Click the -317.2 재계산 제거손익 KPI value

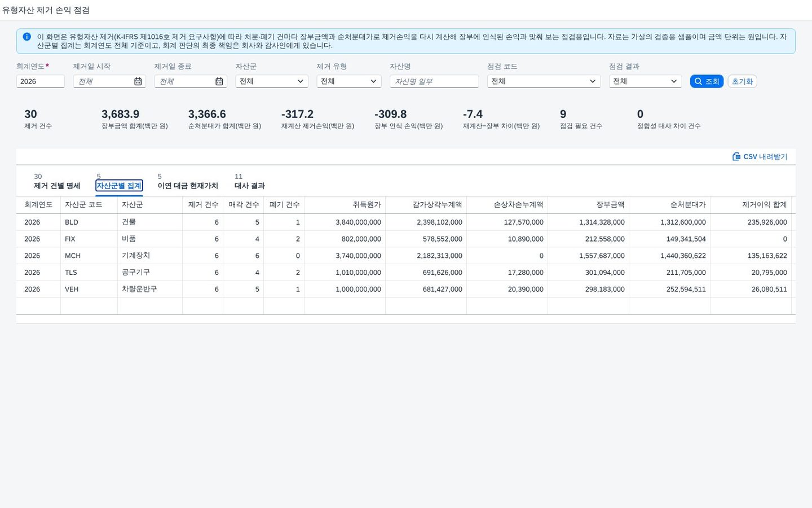click(x=297, y=114)
